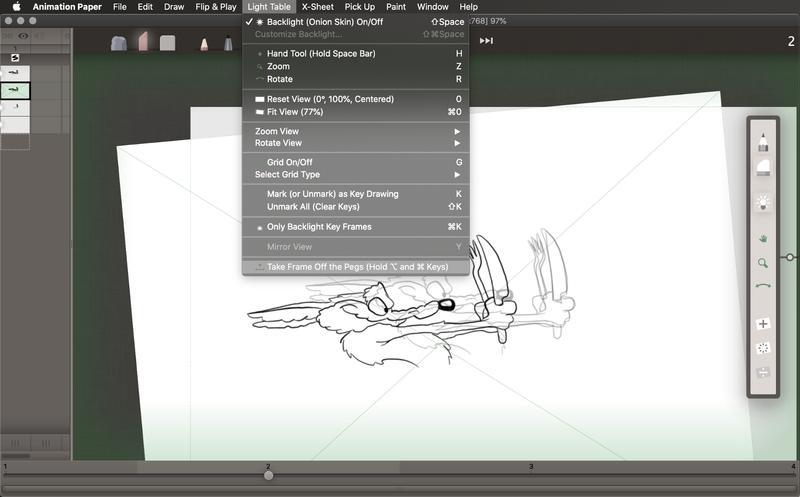Select the eraser tool in right palette

pyautogui.click(x=763, y=168)
